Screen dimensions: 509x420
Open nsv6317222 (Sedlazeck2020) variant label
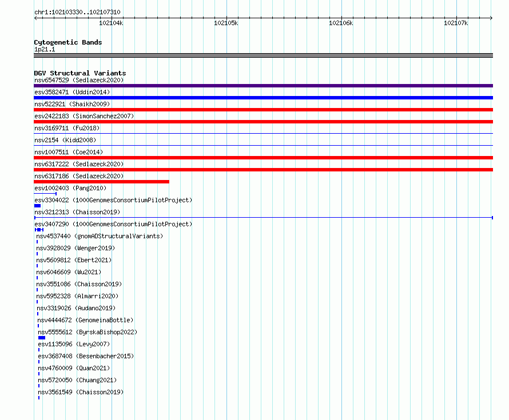(79, 164)
